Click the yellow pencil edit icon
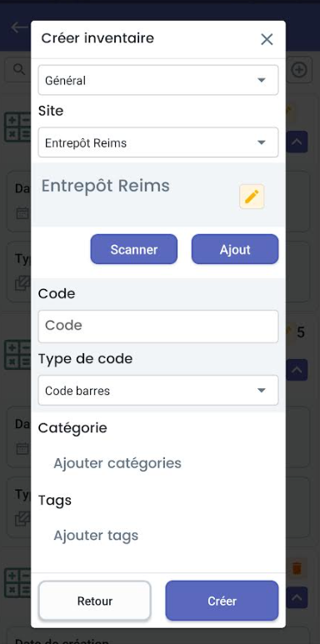The width and height of the screenshot is (320, 644). [x=252, y=197]
